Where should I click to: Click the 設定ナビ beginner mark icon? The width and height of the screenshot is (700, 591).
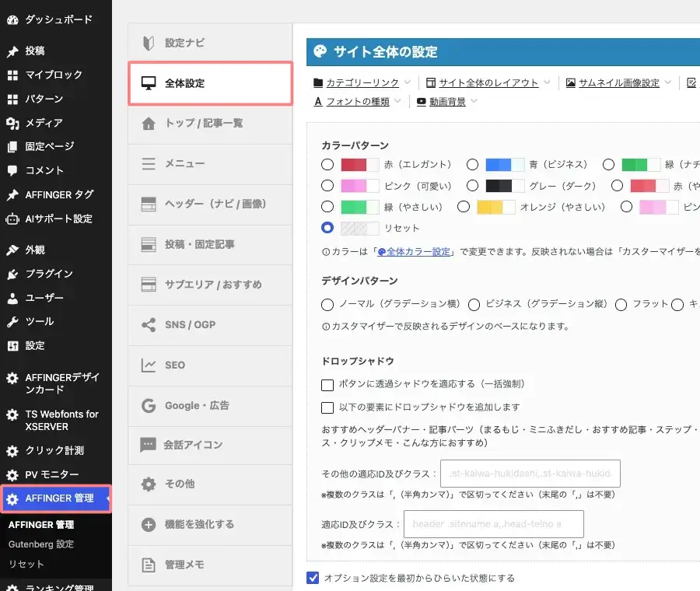[x=149, y=43]
